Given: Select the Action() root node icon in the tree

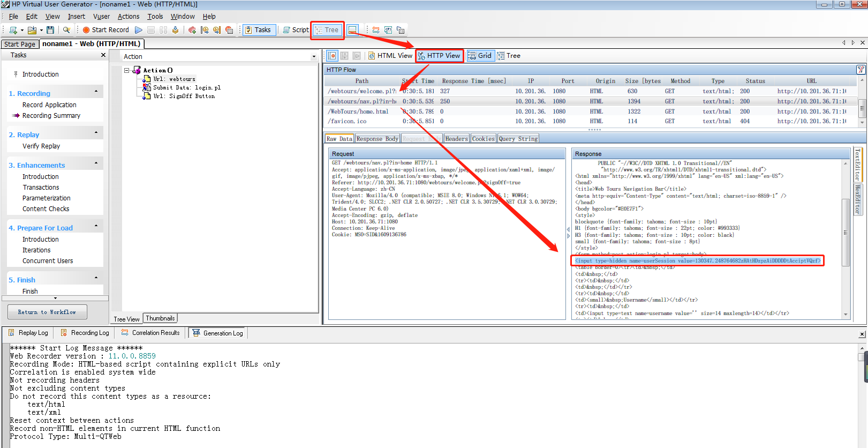Looking at the screenshot, I should point(137,70).
